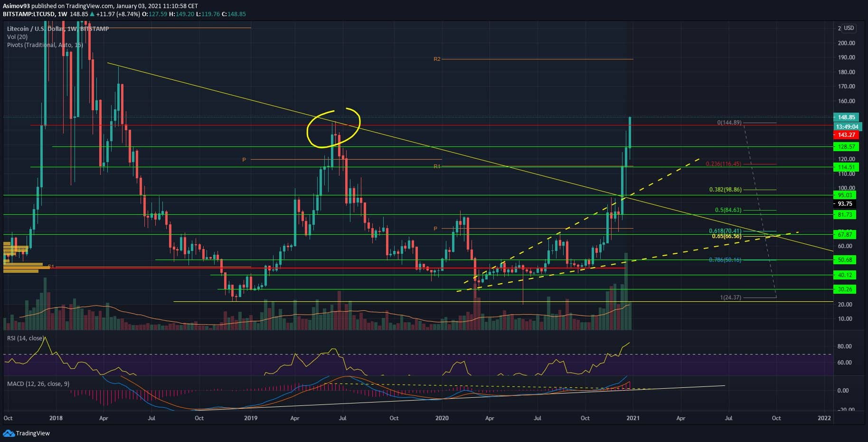868x442 pixels.
Task: Click the 190.00 tick on the price scale
Action: (846, 58)
